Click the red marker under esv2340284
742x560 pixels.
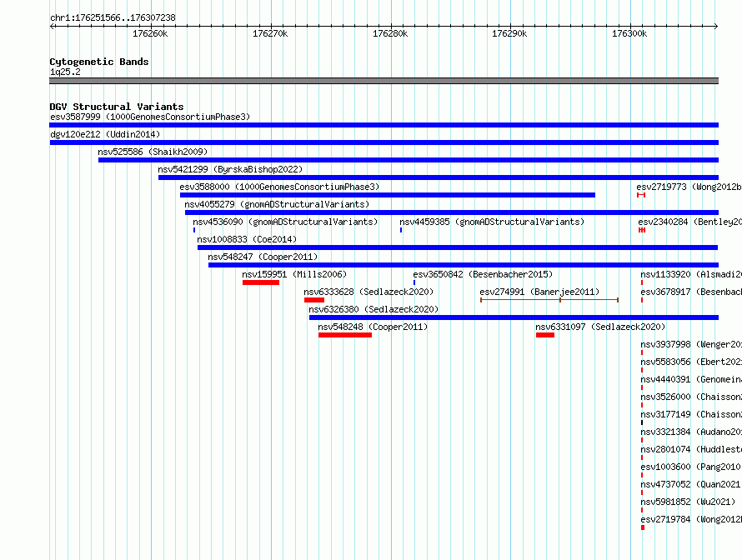pos(642,230)
